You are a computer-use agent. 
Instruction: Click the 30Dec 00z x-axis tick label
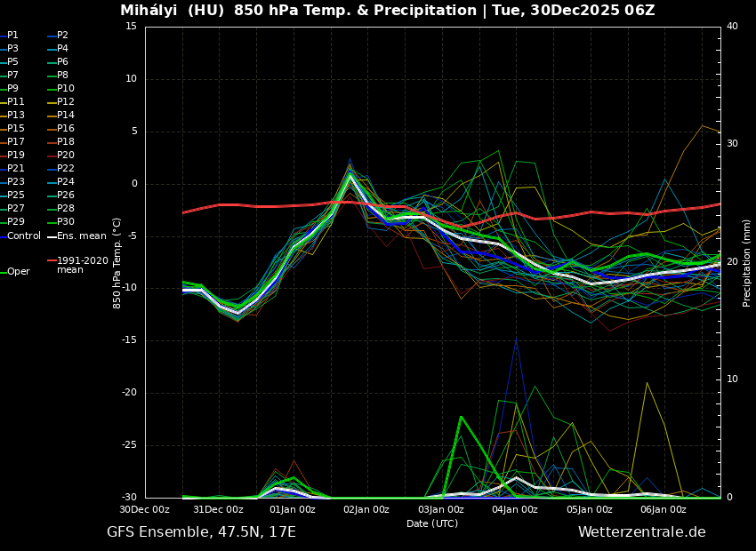click(145, 509)
